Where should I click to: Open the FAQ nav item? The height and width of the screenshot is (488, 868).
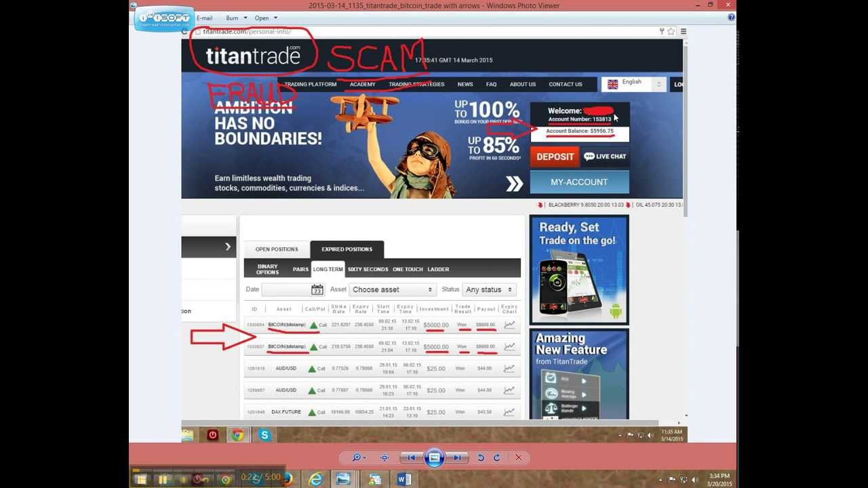pyautogui.click(x=491, y=84)
